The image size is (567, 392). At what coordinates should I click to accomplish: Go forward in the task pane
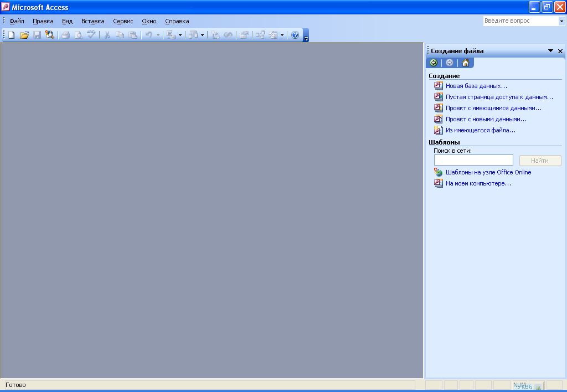pos(449,63)
